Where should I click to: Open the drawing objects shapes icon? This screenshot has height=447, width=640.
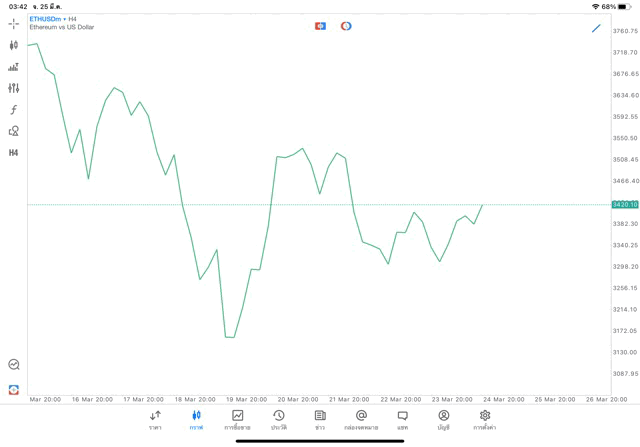click(13, 131)
